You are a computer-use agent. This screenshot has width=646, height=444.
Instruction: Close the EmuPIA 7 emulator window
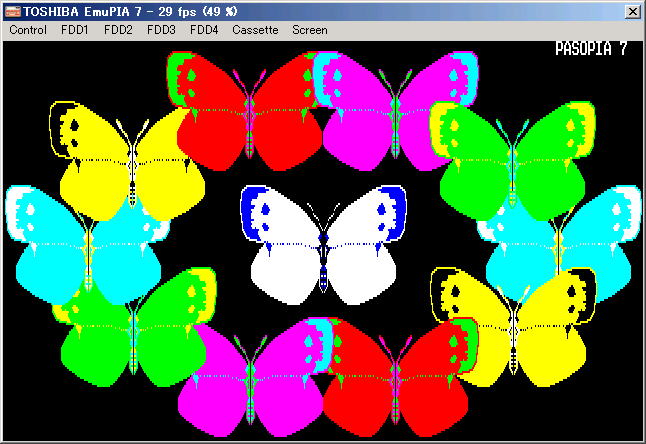coord(632,11)
